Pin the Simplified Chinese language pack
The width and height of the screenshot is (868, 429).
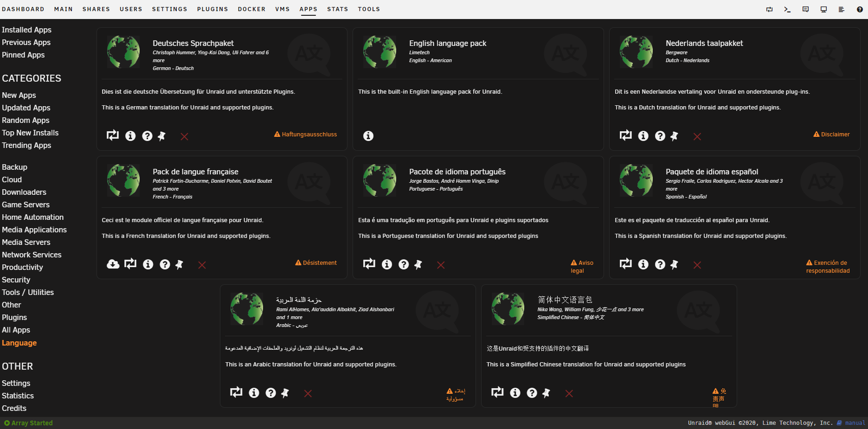tap(546, 393)
